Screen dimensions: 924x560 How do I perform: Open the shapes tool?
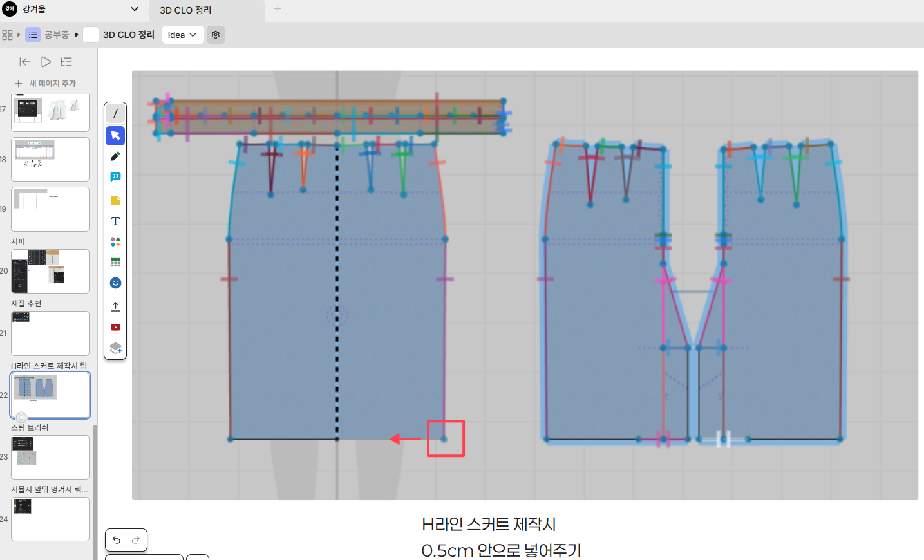(115, 242)
